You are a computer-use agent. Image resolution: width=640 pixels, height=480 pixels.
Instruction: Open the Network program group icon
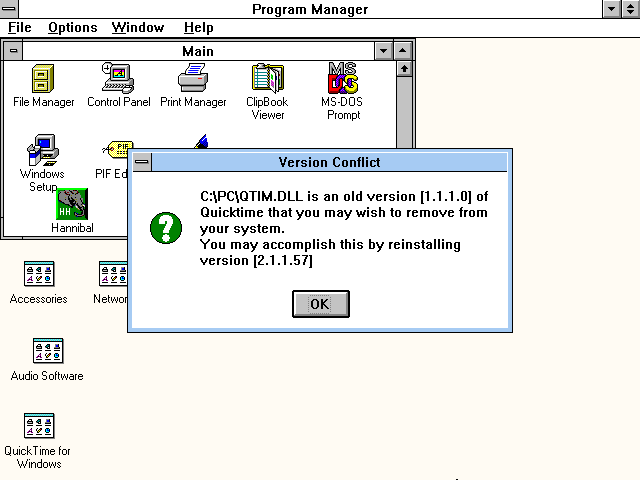point(113,274)
